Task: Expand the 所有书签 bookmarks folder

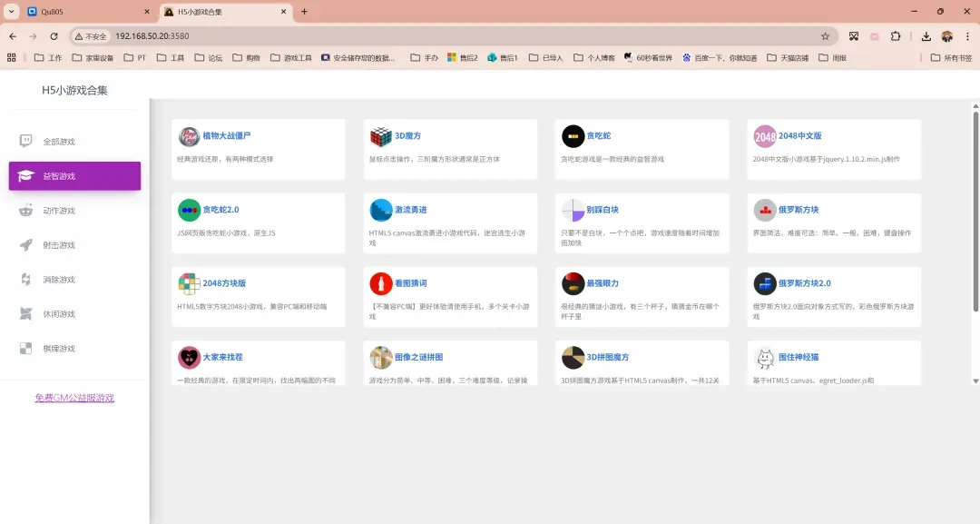Action: [x=951, y=58]
